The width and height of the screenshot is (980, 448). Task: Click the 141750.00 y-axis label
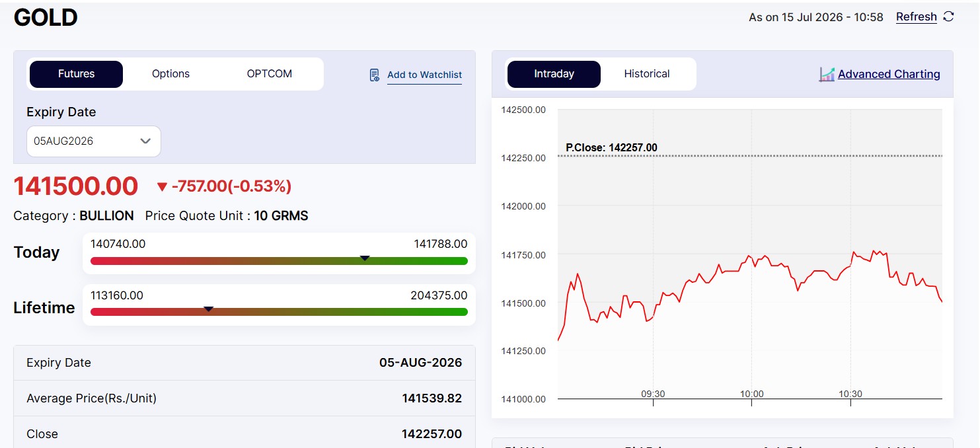tap(523, 255)
